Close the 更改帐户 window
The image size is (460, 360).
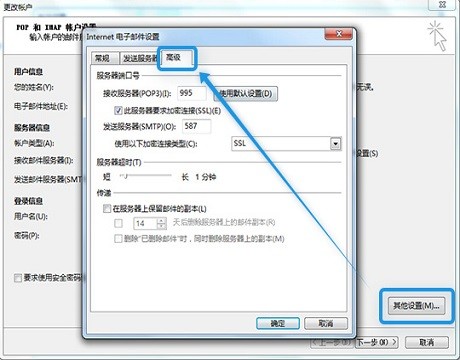[442, 5]
